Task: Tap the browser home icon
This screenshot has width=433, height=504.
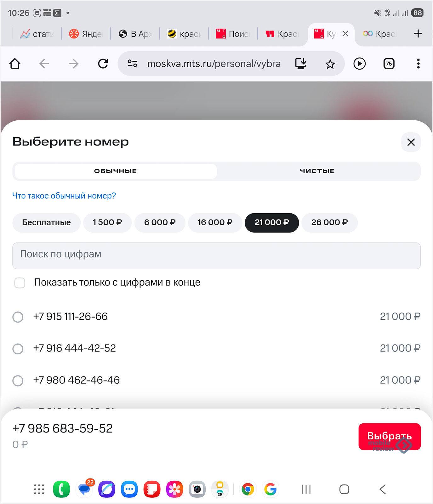Action: point(15,64)
